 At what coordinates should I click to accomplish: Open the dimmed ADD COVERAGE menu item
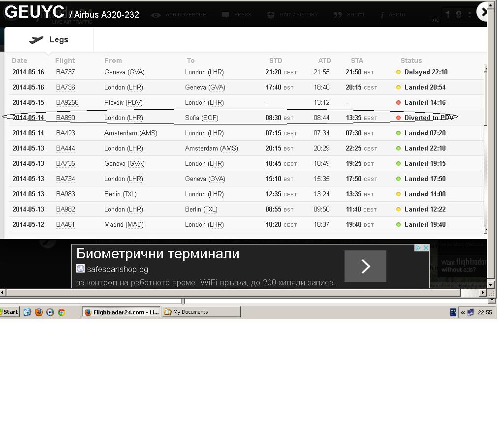(186, 14)
